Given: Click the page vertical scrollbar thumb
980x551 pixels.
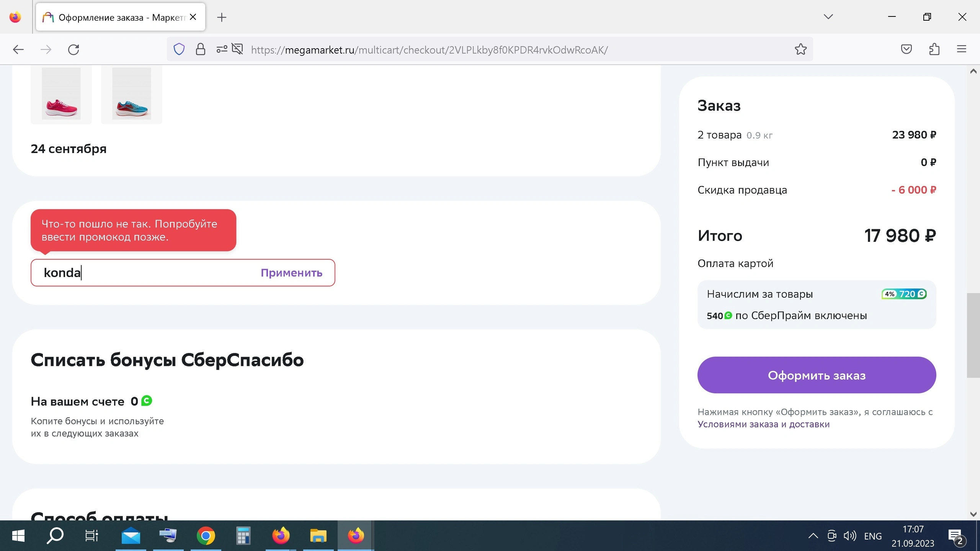Looking at the screenshot, I should (x=973, y=336).
